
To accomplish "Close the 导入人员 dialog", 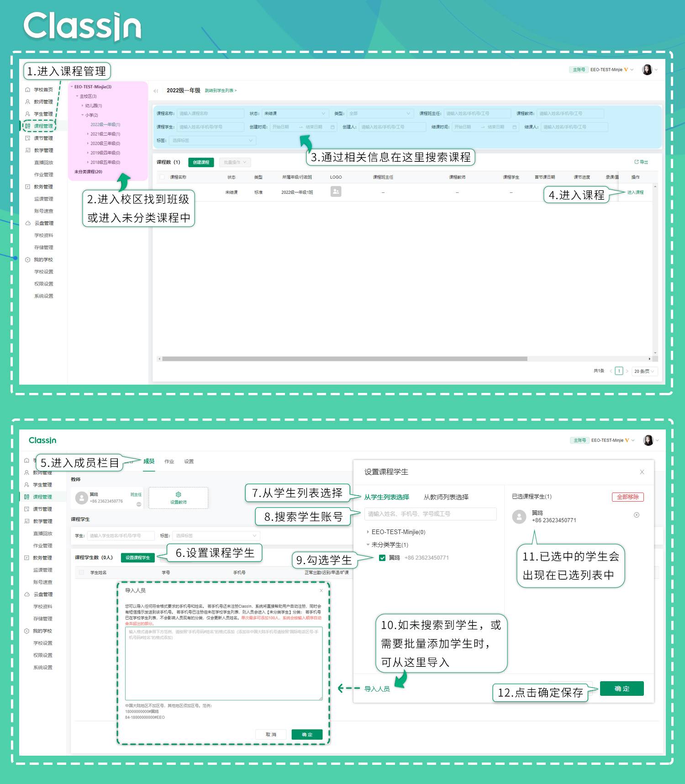I will (x=321, y=591).
